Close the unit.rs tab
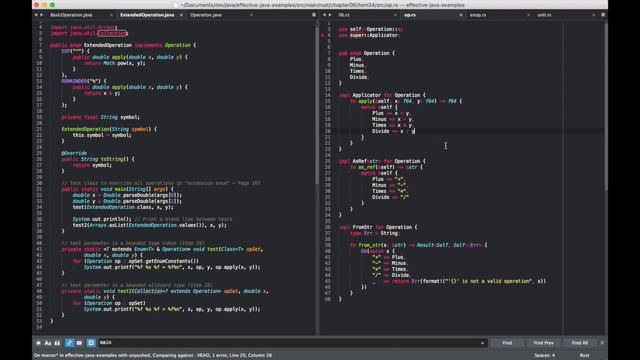Image resolution: width=640 pixels, height=360 pixels. [x=594, y=15]
